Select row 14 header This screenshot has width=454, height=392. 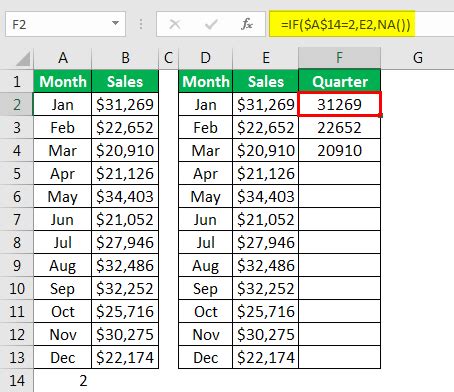17,380
